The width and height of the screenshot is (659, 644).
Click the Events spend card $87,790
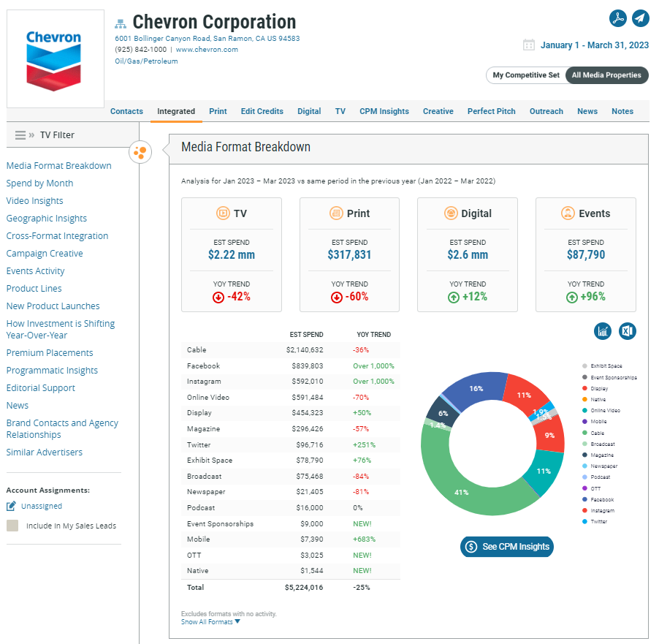585,254
